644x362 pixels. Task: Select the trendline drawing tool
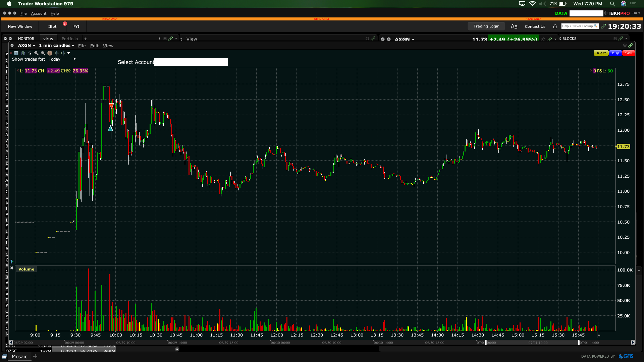tap(30, 53)
